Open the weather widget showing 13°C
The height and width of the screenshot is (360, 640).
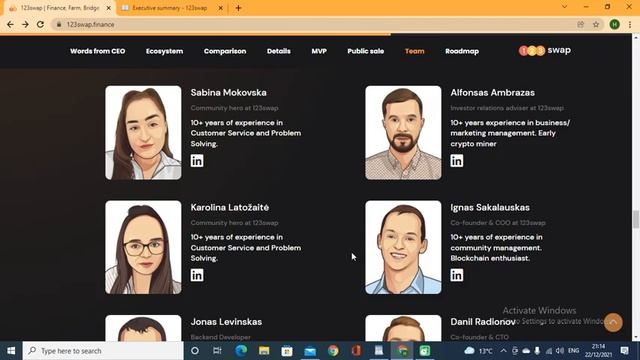coord(478,351)
